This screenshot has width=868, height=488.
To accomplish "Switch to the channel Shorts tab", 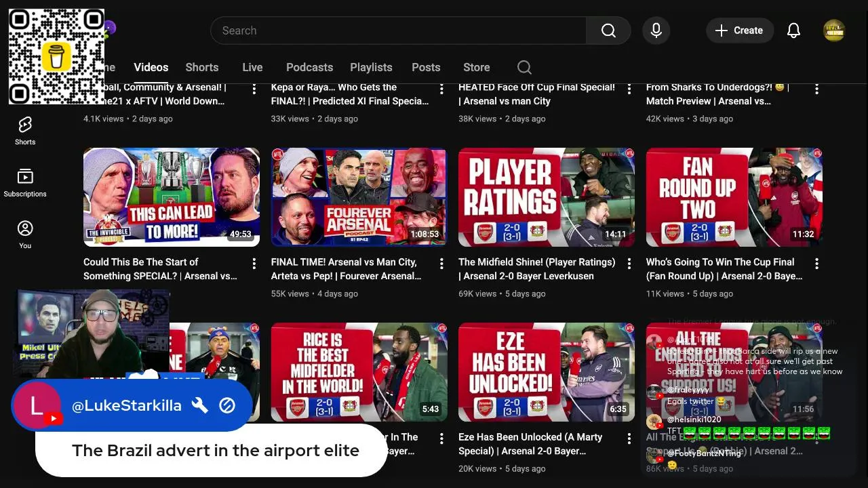I will (202, 67).
